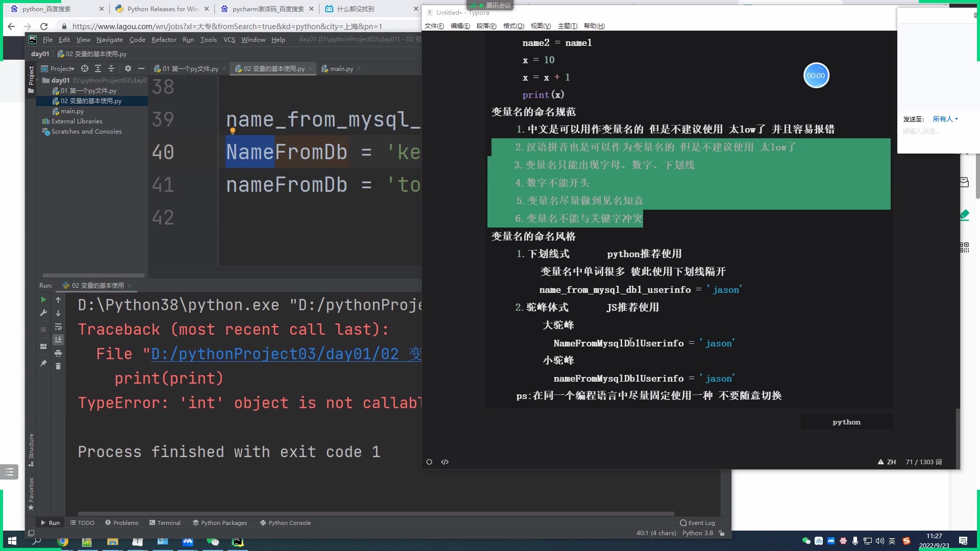Viewport: 980px width, 551px height.
Task: Enable source code mode in Typora status bar
Action: click(445, 462)
